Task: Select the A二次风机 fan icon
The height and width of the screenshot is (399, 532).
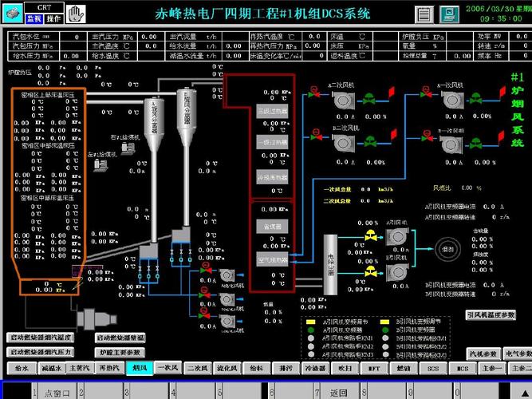Action: [343, 100]
